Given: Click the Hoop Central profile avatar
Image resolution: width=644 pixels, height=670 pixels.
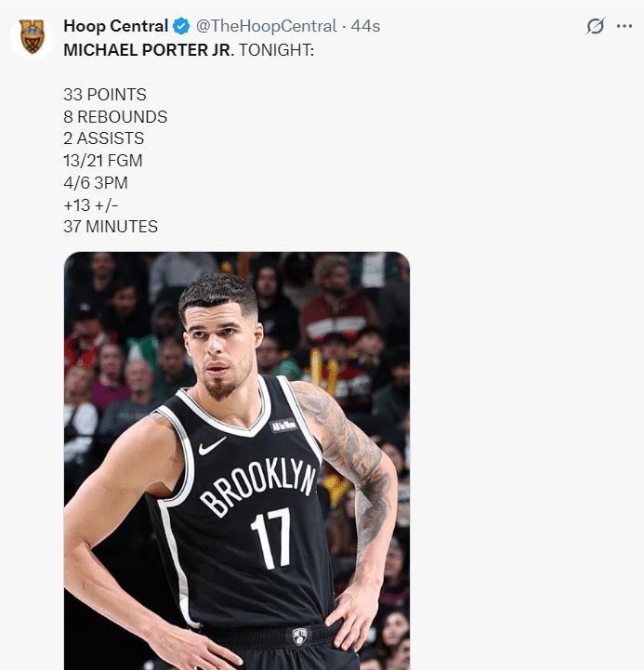Looking at the screenshot, I should 33,37.
